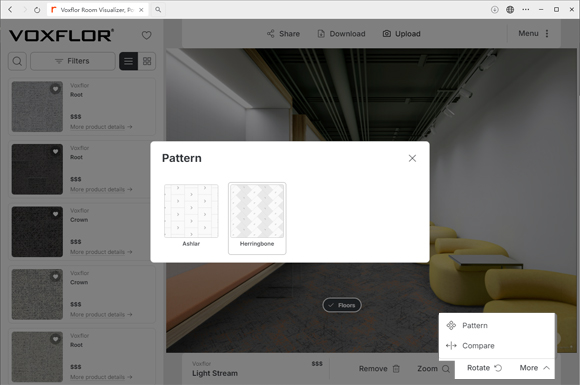Close the Pattern dialog
The height and width of the screenshot is (385, 580).
point(412,158)
